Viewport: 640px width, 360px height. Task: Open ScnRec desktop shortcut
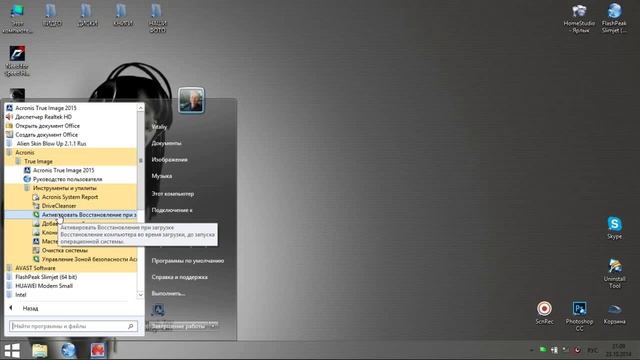coord(544,313)
